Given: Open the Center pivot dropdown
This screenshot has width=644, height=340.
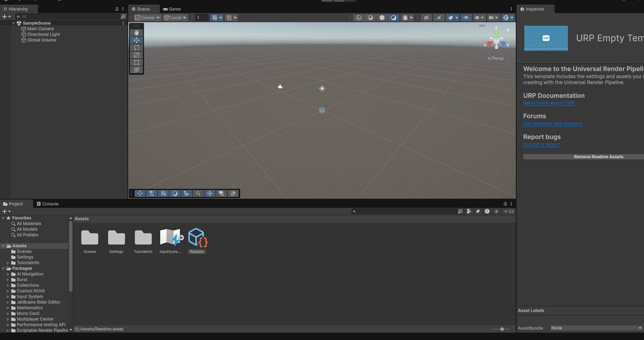Looking at the screenshot, I should [148, 18].
